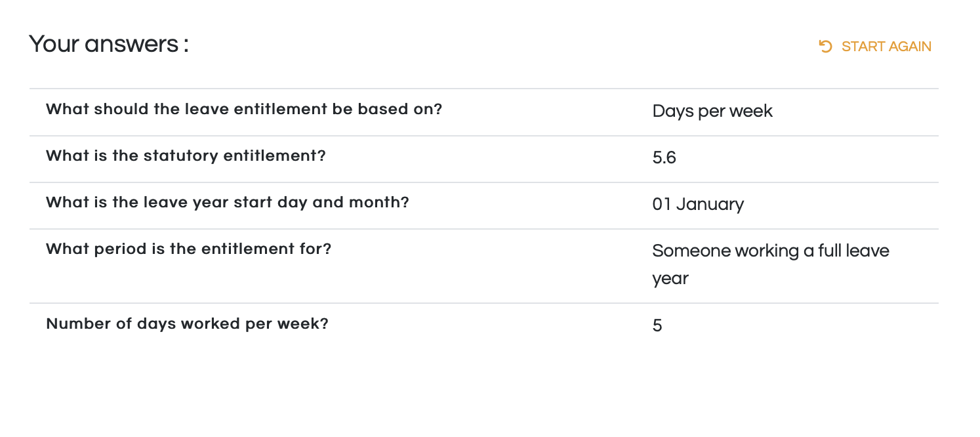Click 'What is the statutory entitlement?' label
This screenshot has height=437, width=980.
[186, 156]
